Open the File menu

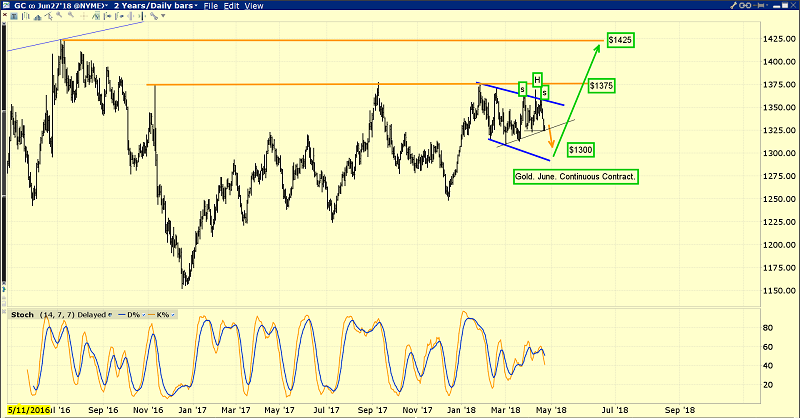210,6
